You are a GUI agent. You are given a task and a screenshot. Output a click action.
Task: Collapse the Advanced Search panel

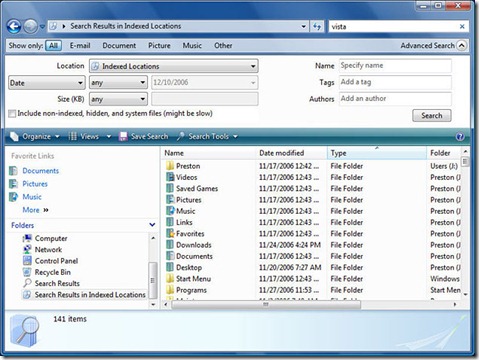(x=461, y=46)
